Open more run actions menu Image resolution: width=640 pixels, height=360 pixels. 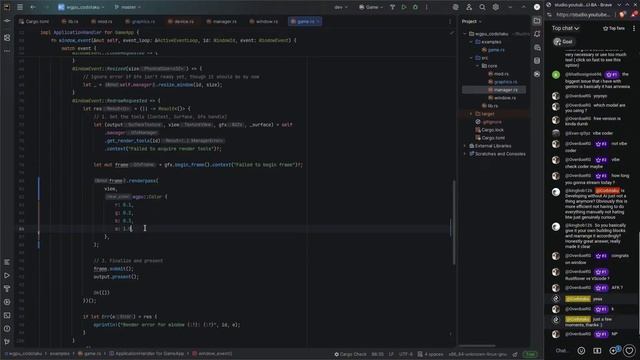pyautogui.click(x=427, y=7)
